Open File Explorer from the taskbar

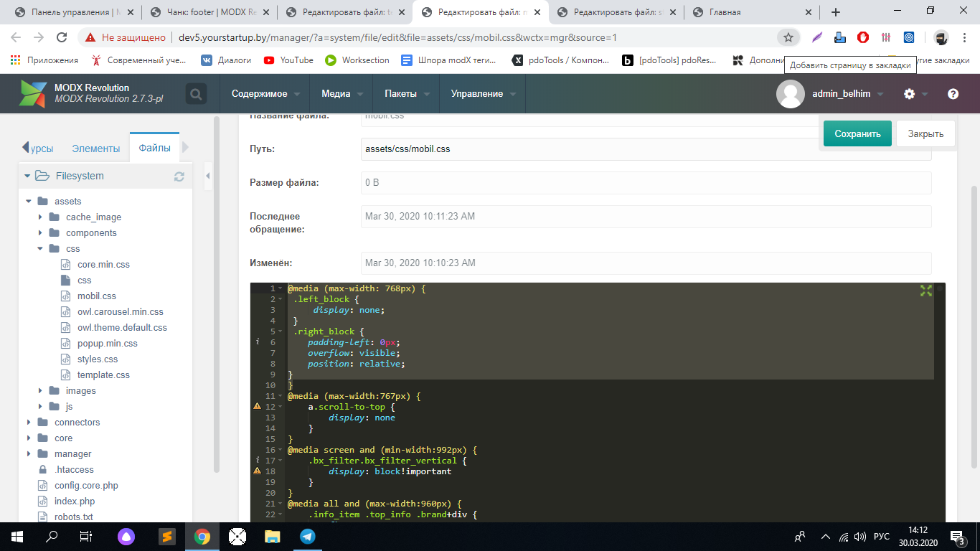(272, 536)
